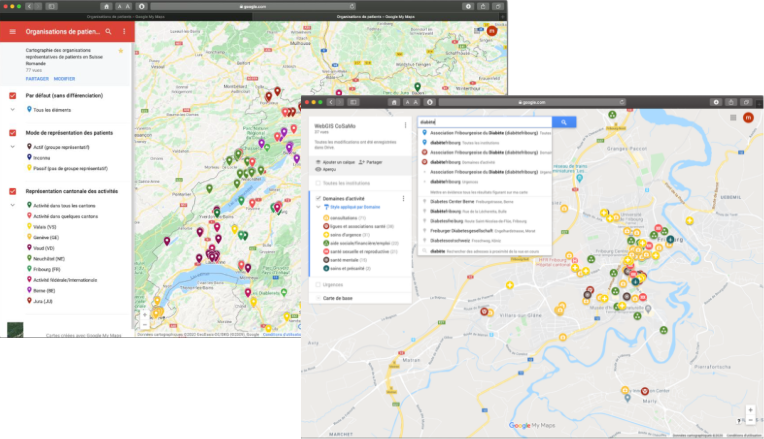Click address bar of back Safari window
The image size is (764, 439).
pos(253,6)
